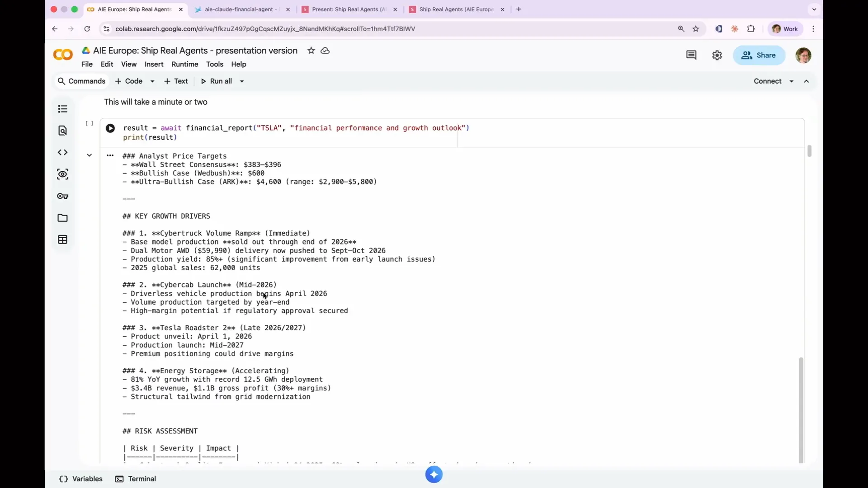Open the Files folder panel
Screen dimensions: 868x488
[x=63, y=218]
